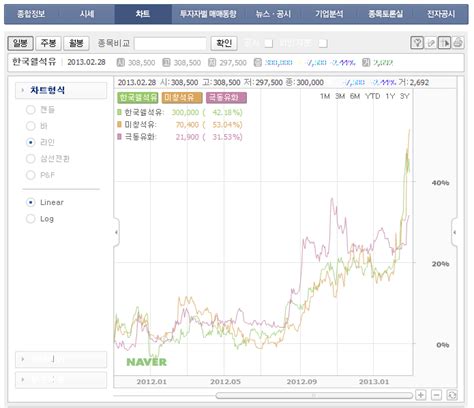Click the chart timeline scrollbar thumb
Screen dimensions: 474x408
tap(314, 396)
